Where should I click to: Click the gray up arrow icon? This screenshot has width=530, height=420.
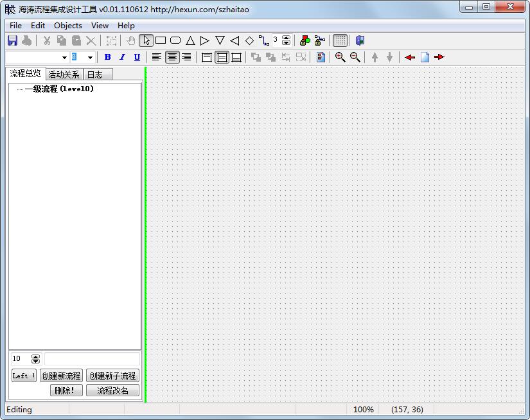[x=375, y=57]
